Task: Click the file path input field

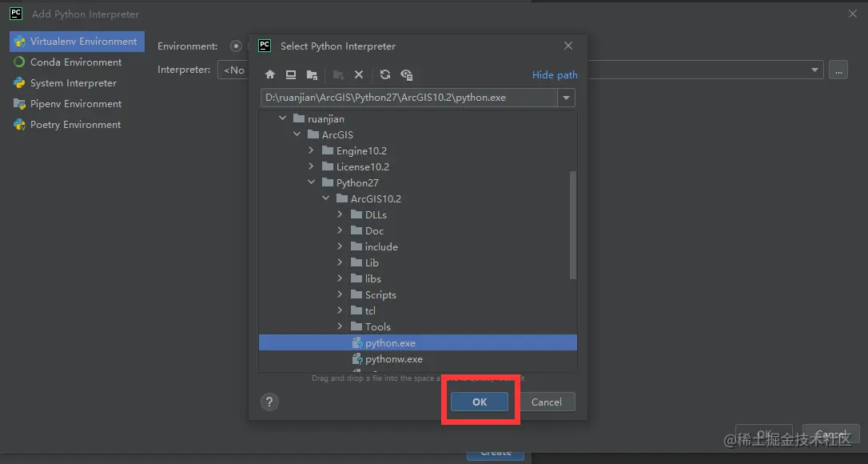Action: coord(408,98)
